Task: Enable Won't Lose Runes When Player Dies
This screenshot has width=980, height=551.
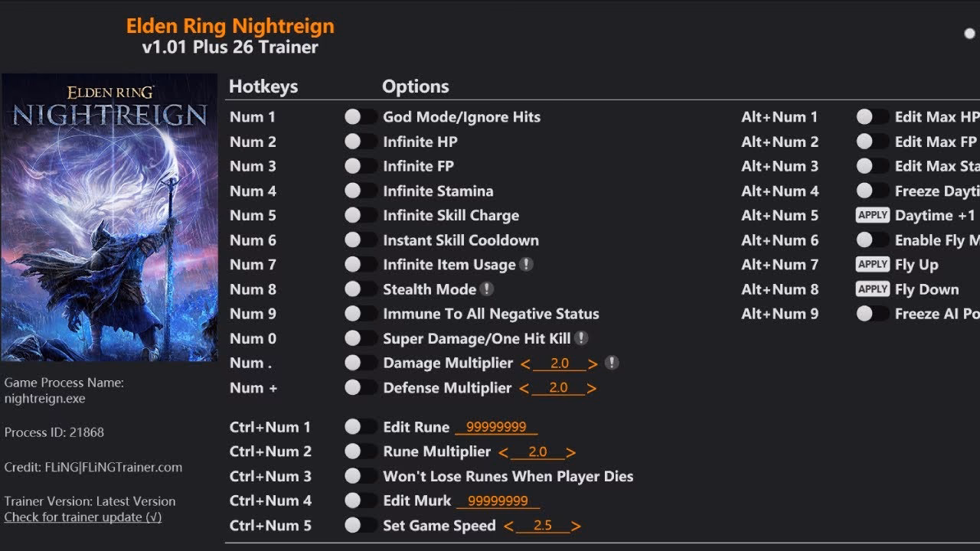Action: [360, 475]
